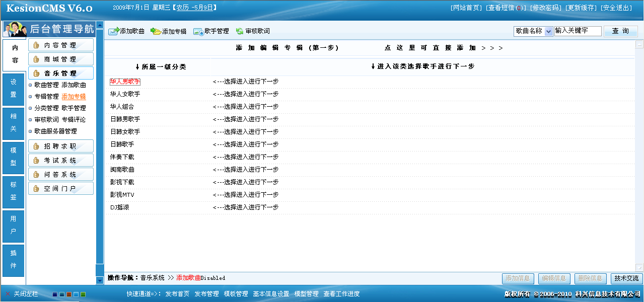644x302 pixels.
Task: Open the 歌曲名称 search field dropdown
Action: [548, 31]
